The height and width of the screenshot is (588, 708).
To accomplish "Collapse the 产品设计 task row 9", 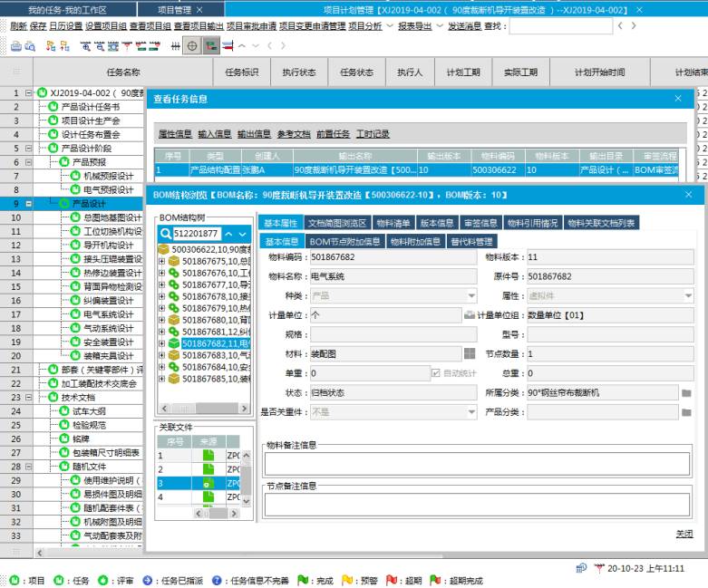I will pos(30,204).
